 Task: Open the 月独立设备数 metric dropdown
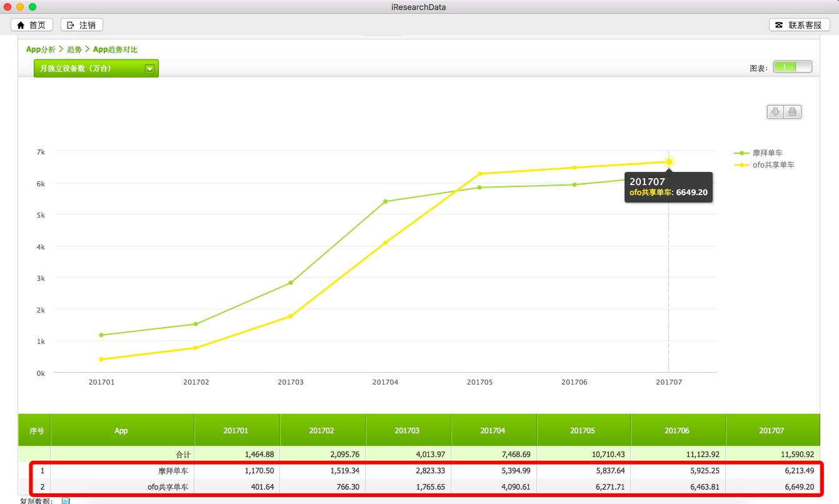point(96,69)
